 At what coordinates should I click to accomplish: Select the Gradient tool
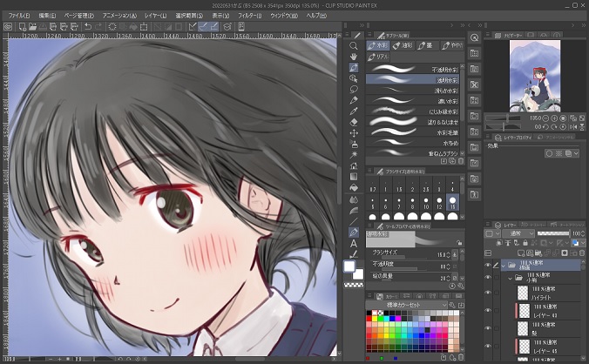click(354, 177)
